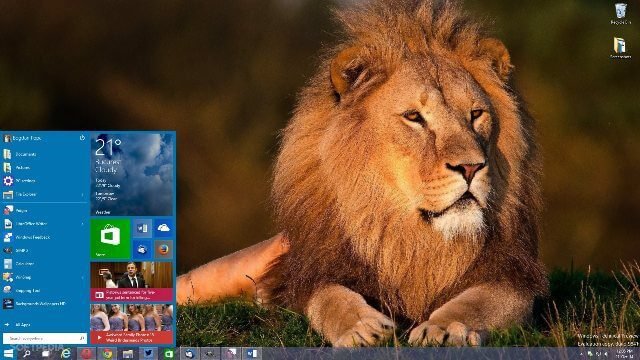Expand the LibreOffice Writer jump list arrow

[83, 224]
